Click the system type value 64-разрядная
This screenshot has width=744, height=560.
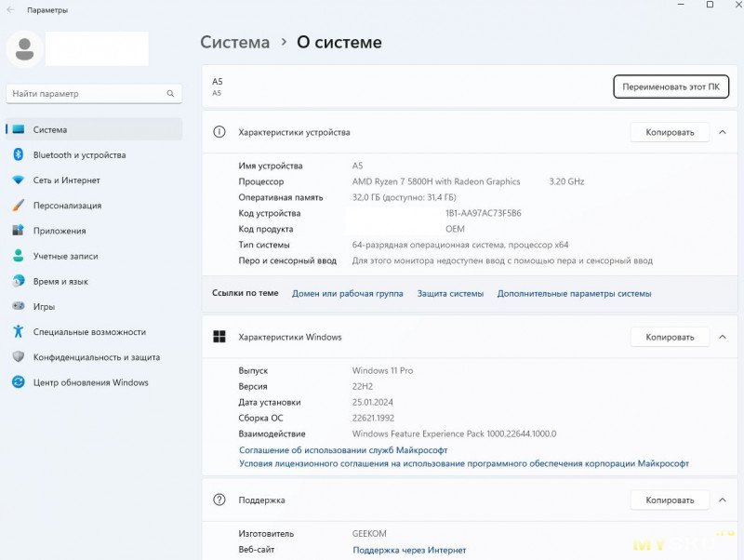[460, 245]
